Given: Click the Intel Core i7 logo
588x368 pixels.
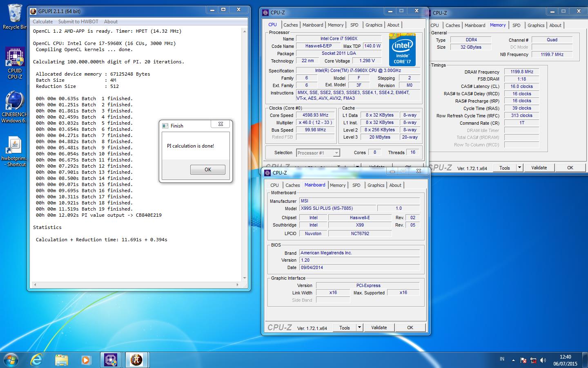Looking at the screenshot, I should (x=402, y=50).
